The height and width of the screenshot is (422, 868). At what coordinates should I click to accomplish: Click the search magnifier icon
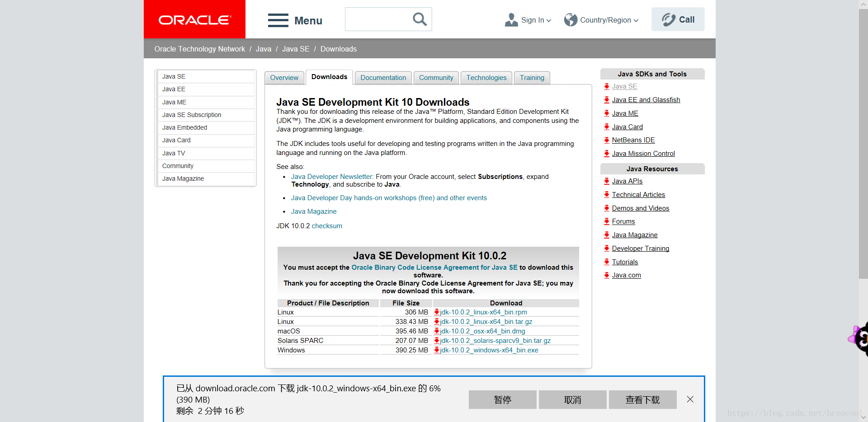[x=420, y=19]
